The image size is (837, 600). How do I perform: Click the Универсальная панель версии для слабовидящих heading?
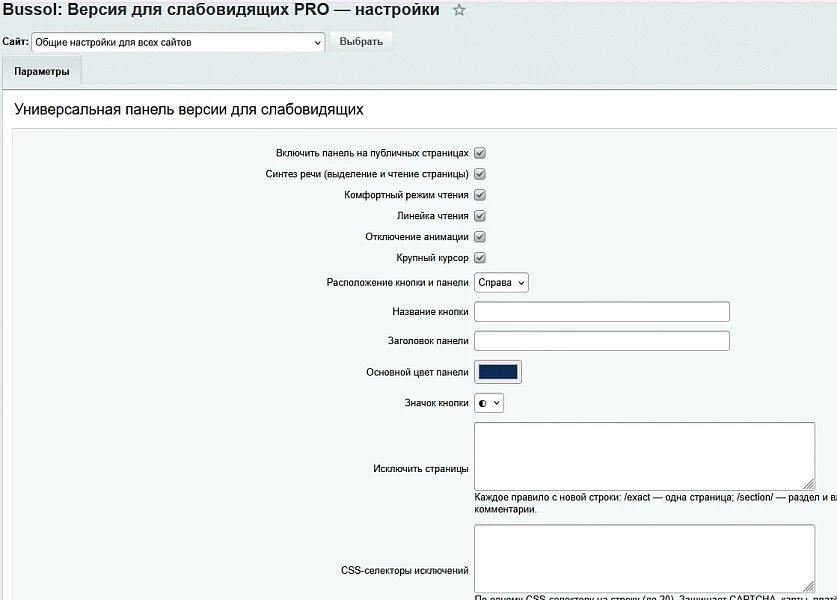(x=188, y=109)
